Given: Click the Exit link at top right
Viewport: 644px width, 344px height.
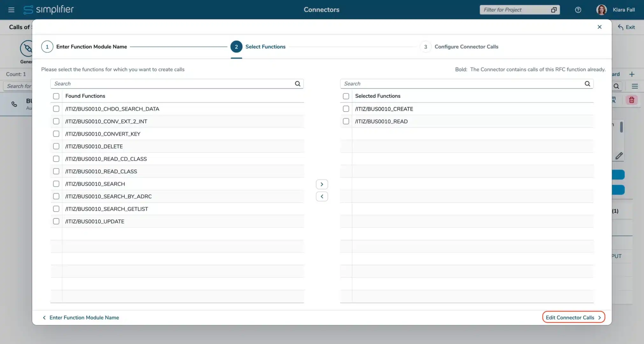Looking at the screenshot, I should [626, 27].
